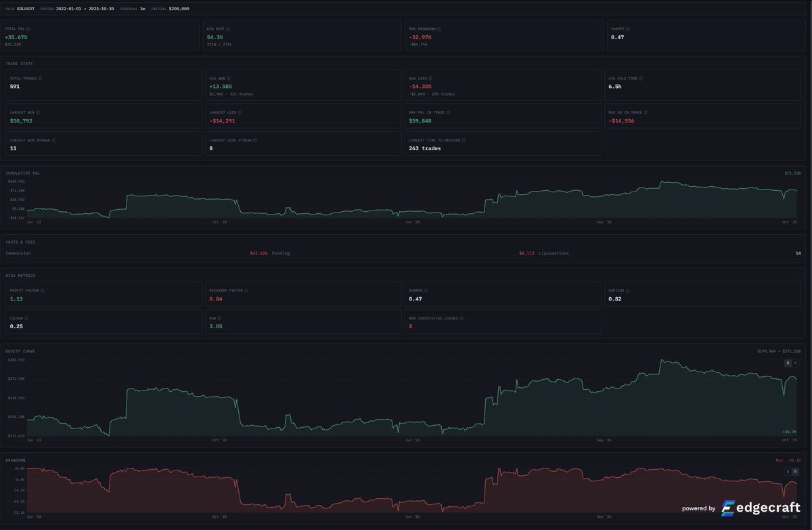The height and width of the screenshot is (530, 812).
Task: Click the $50,792 largest win value
Action: (x=21, y=120)
